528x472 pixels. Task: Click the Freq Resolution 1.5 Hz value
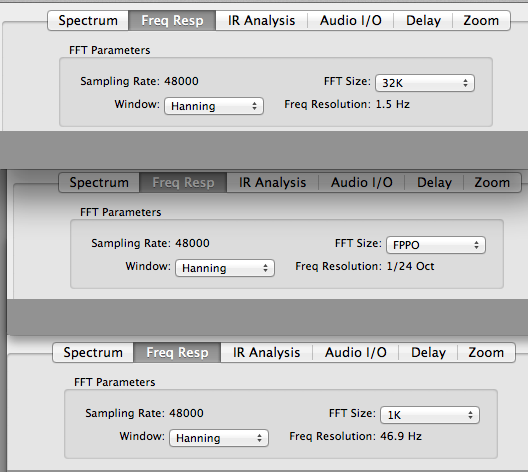pyautogui.click(x=393, y=104)
